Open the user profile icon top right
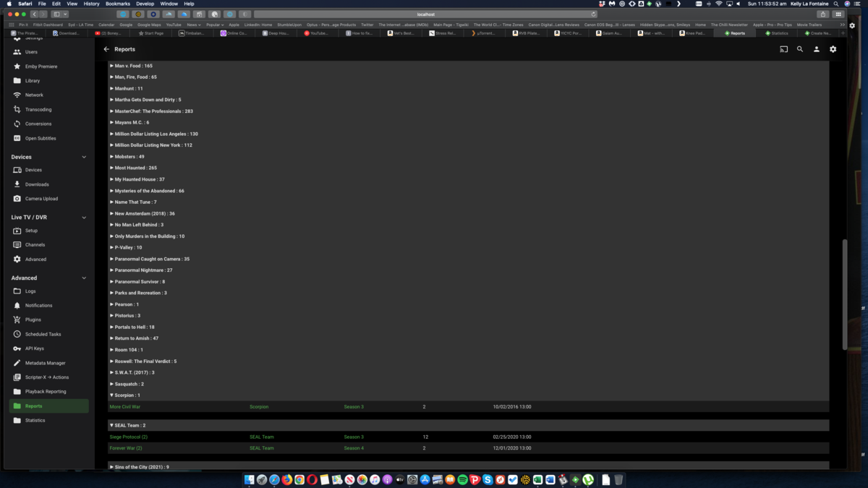The height and width of the screenshot is (488, 868). click(816, 48)
